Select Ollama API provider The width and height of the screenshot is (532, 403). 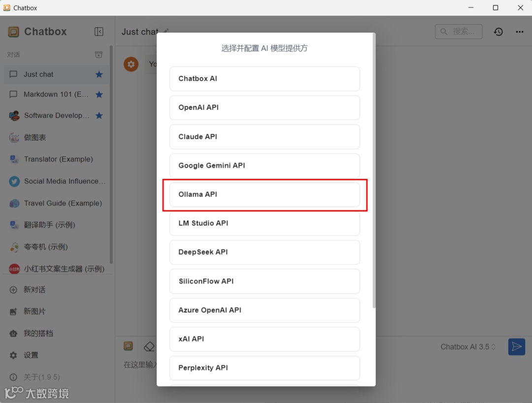pos(265,195)
